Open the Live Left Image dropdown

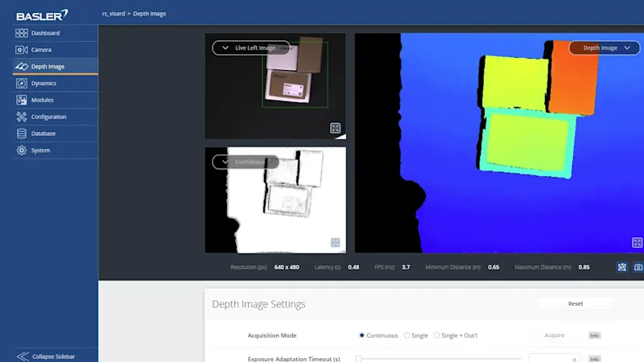(x=251, y=48)
